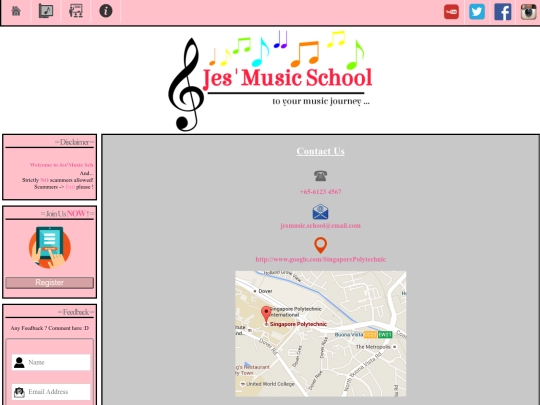Open the Facebook icon
540x405 pixels.
pyautogui.click(x=502, y=12)
